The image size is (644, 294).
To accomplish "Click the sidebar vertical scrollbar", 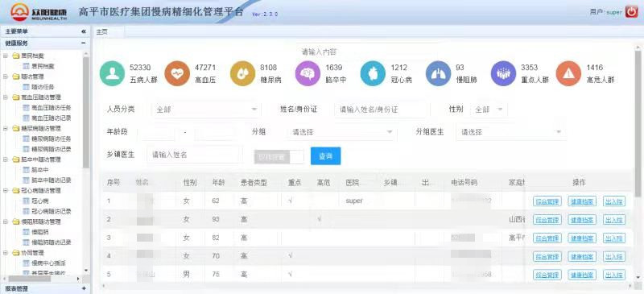I will pyautogui.click(x=86, y=112).
